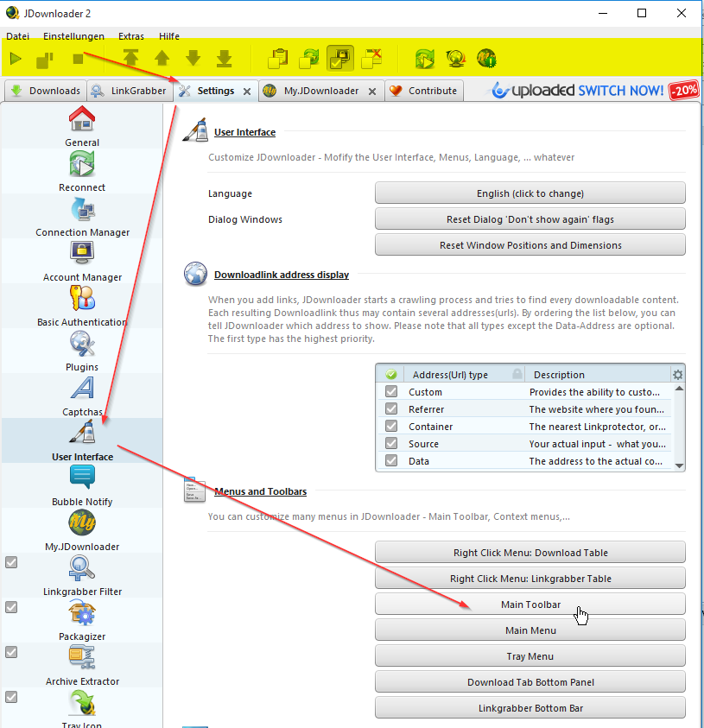The width and height of the screenshot is (704, 728).
Task: Close the Settings tab
Action: pos(247,92)
